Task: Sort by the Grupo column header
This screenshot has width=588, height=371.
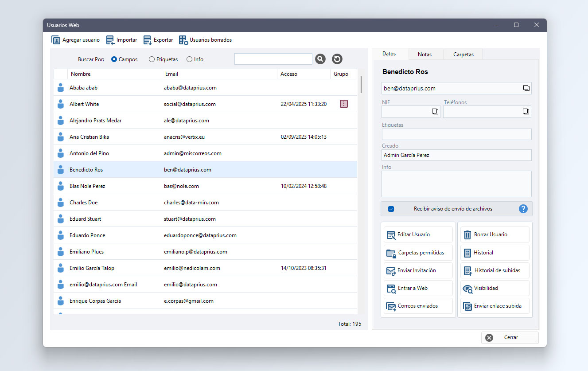Action: (343, 74)
